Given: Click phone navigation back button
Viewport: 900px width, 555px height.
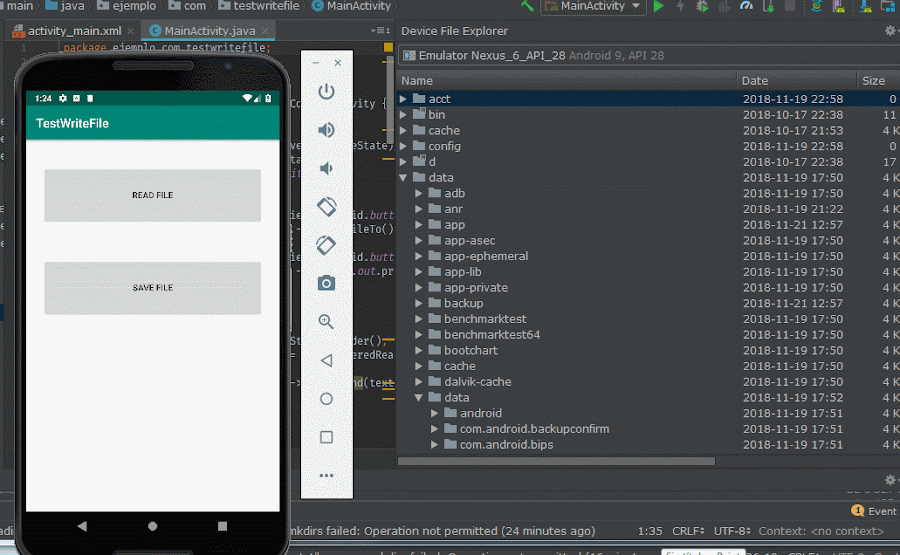Looking at the screenshot, I should [x=82, y=526].
